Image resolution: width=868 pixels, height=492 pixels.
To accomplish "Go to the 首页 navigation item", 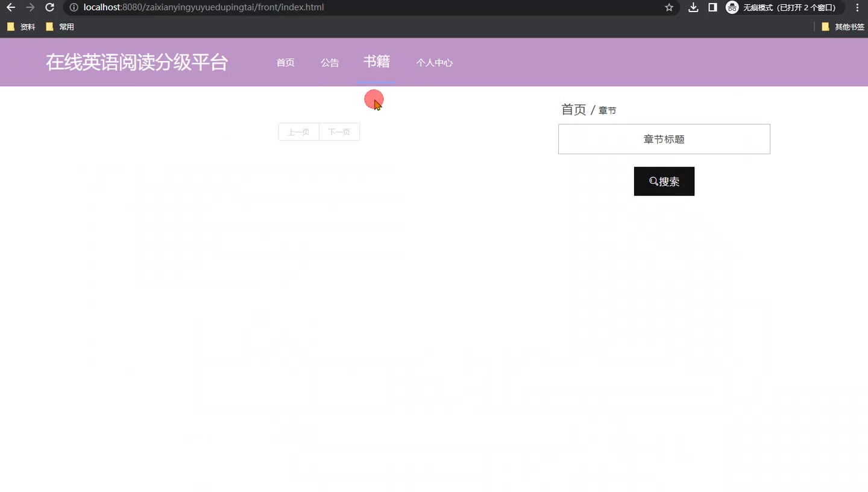I will click(286, 63).
